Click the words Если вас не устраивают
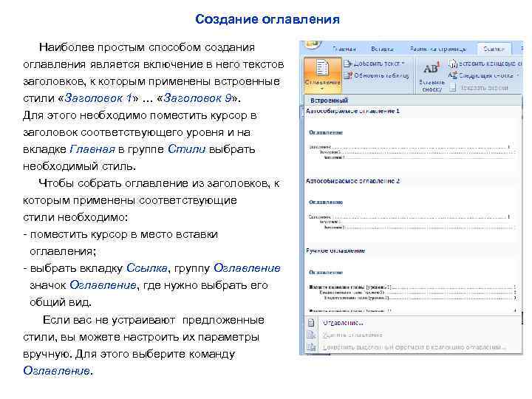The image size is (532, 399). [109, 320]
